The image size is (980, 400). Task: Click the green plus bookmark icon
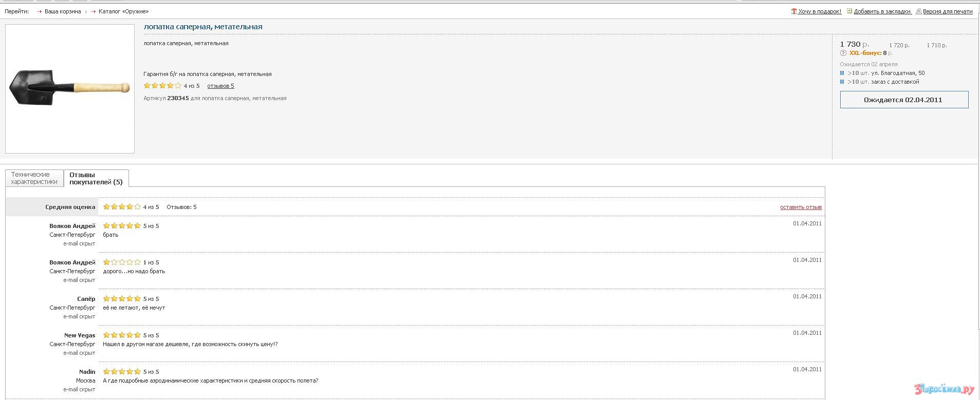click(x=849, y=11)
